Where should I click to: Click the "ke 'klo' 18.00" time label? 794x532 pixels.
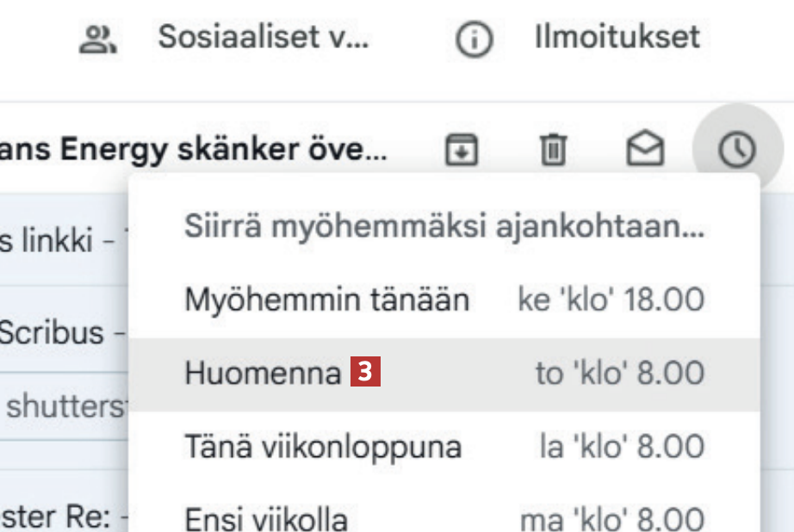611,300
